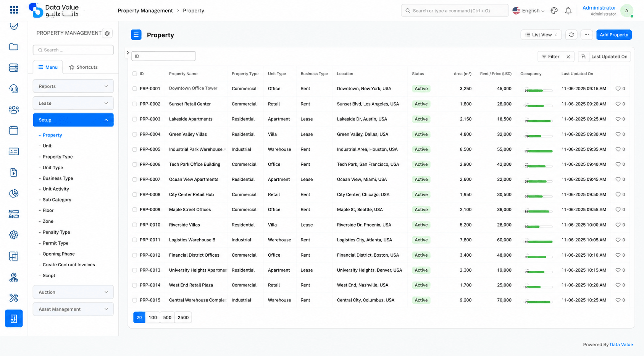Follow the Property Management breadcrumb link
Image resolution: width=644 pixels, height=356 pixels.
click(145, 11)
